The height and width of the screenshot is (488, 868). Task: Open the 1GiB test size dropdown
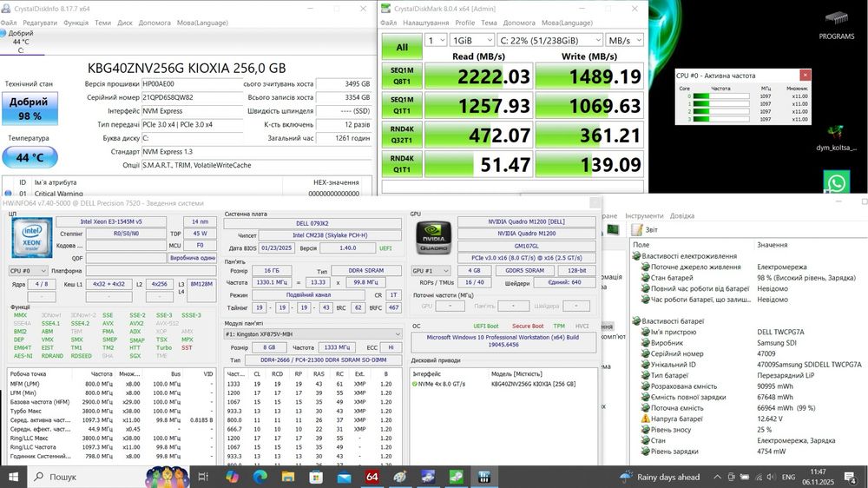(471, 41)
